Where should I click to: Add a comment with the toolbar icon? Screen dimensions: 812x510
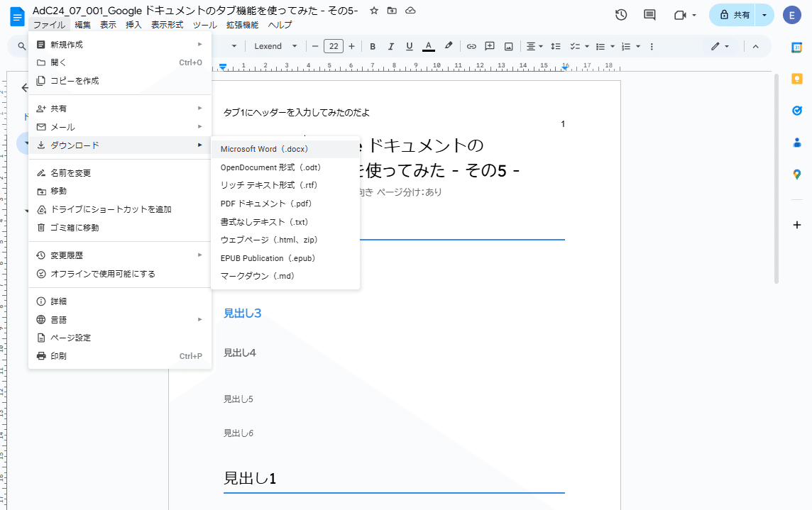point(489,47)
